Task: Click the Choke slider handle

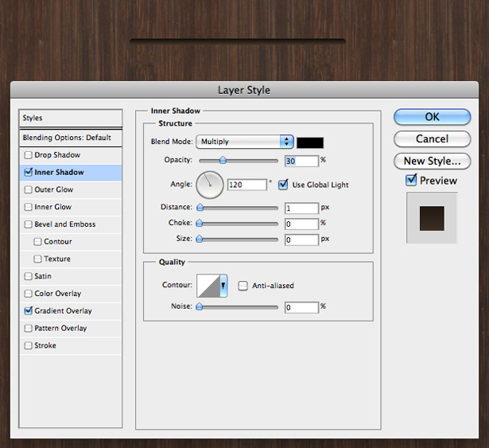Action: point(199,223)
